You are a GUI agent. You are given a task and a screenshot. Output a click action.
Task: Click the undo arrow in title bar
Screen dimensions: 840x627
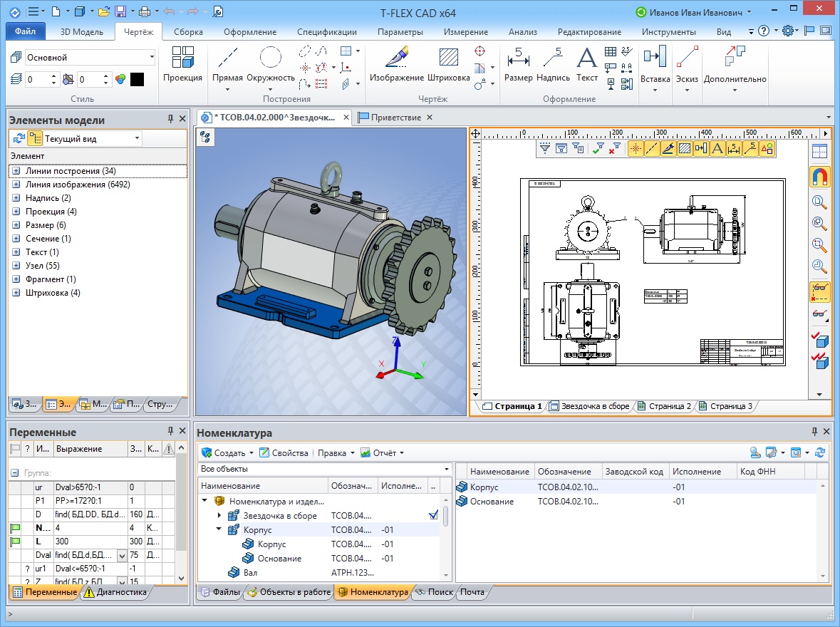tap(169, 11)
